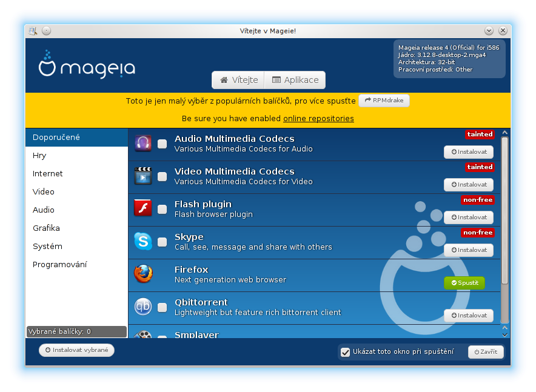The image size is (536, 392).
Task: Click 'Pracovní prostředí: Other' info line
Action: click(x=435, y=70)
